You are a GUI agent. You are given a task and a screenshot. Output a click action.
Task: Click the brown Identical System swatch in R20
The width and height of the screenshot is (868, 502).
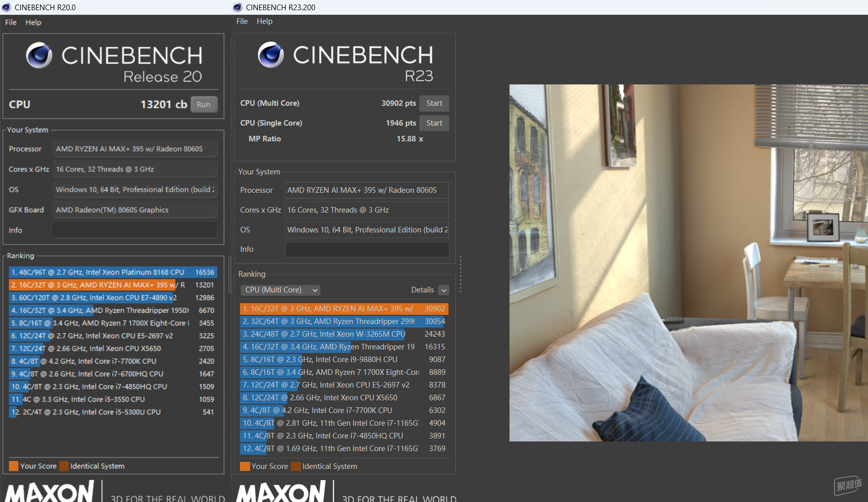click(x=64, y=466)
